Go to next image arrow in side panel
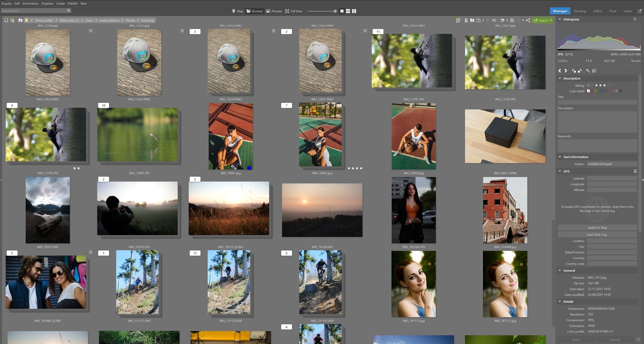 click(x=566, y=71)
